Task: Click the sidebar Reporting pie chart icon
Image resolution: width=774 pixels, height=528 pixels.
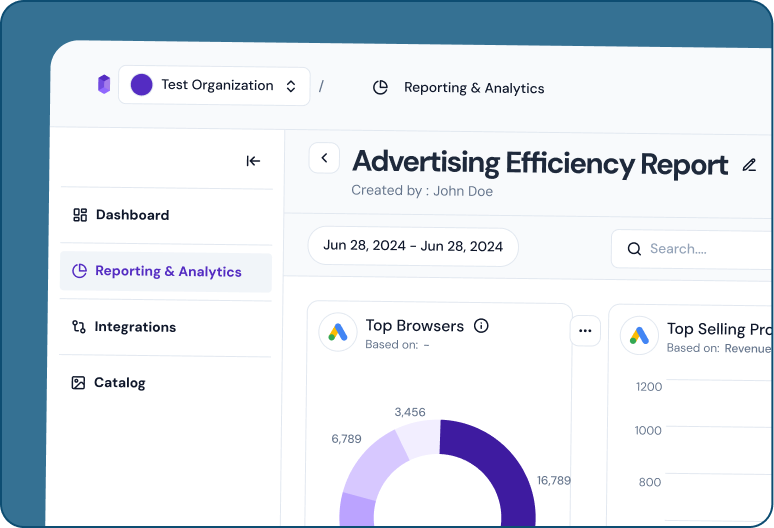Action: click(79, 270)
